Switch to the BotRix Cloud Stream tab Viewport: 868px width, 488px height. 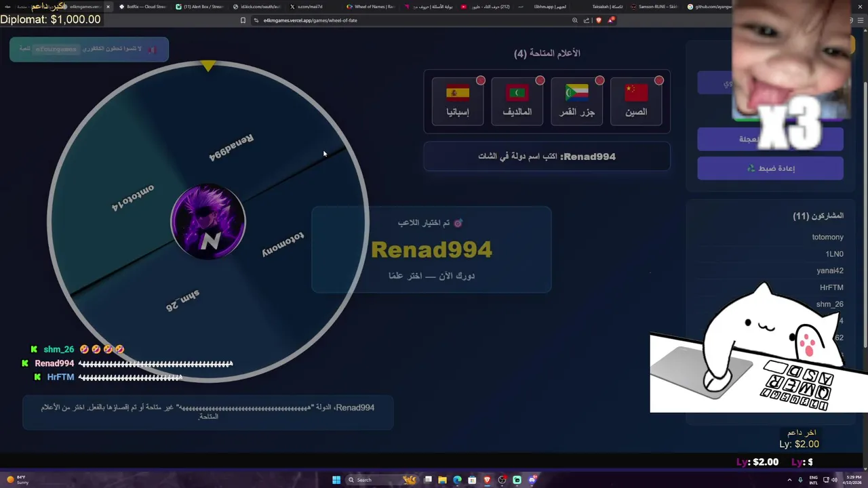click(141, 7)
